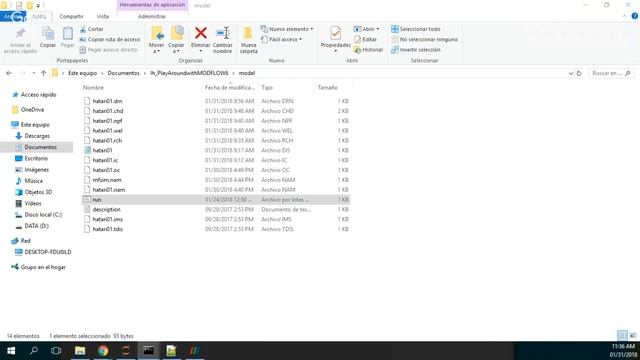Go back with the left arrow
640x360 pixels.
tap(9, 73)
